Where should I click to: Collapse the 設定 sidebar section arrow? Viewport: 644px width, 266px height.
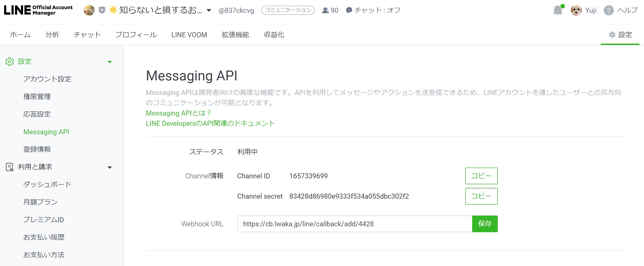pyautogui.click(x=109, y=62)
